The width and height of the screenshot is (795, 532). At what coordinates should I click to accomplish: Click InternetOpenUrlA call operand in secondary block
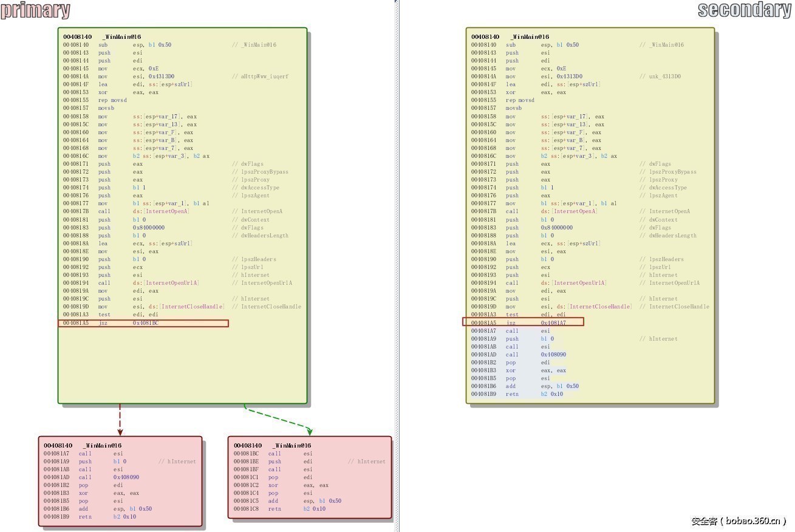[573, 283]
